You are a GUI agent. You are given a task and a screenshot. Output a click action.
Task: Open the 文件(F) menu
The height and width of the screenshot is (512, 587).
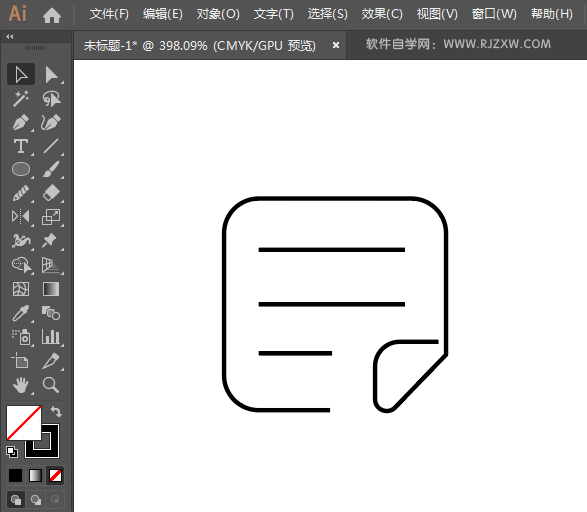(109, 14)
